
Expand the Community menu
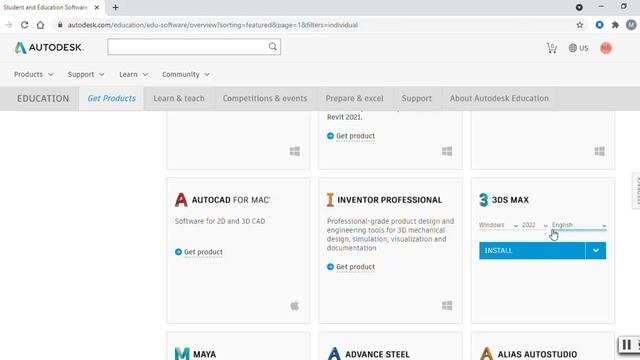coord(186,74)
